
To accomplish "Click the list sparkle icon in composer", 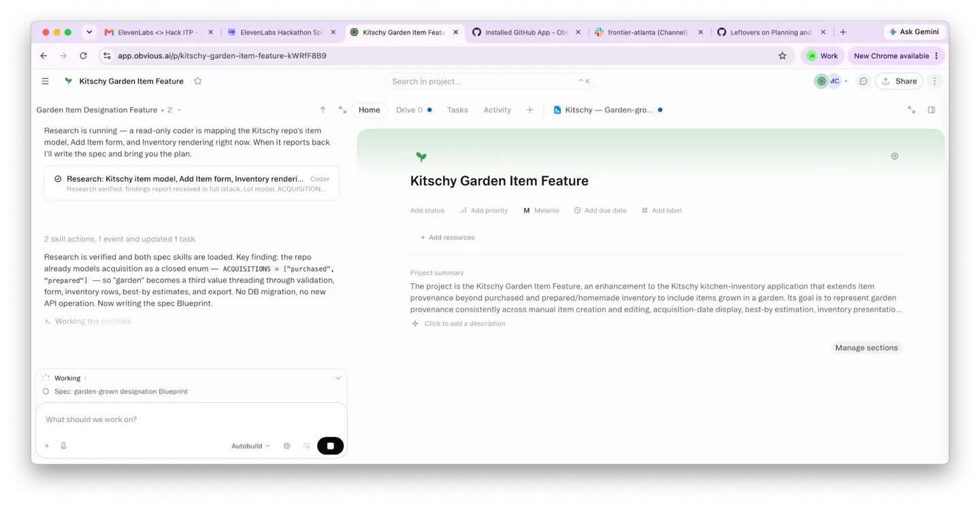I will (306, 446).
